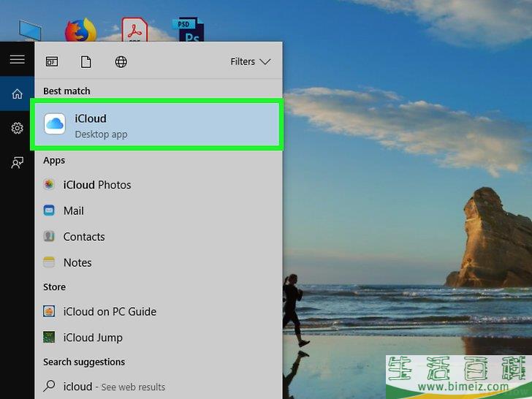Open Notes from the Apps list

click(x=158, y=262)
